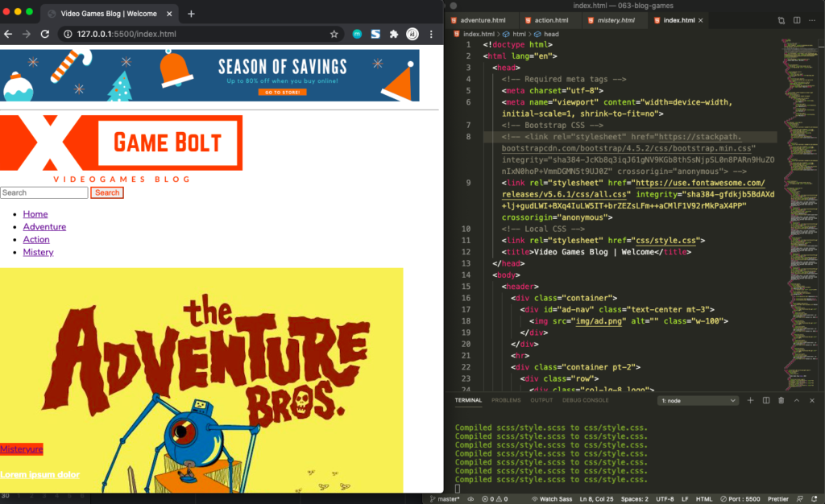Open editor More Actions ellipsis

pyautogui.click(x=812, y=20)
